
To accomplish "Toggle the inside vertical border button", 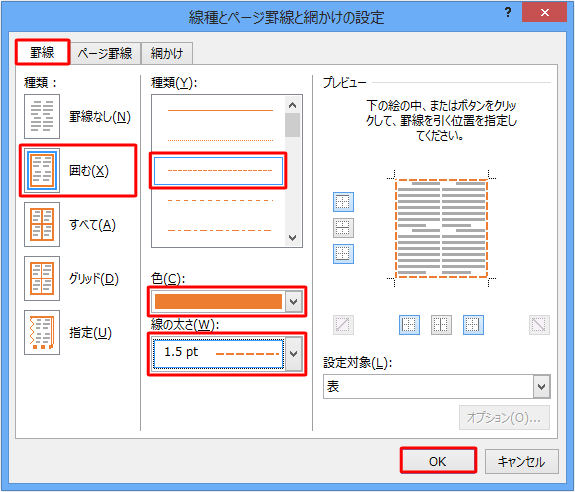I will 441,325.
